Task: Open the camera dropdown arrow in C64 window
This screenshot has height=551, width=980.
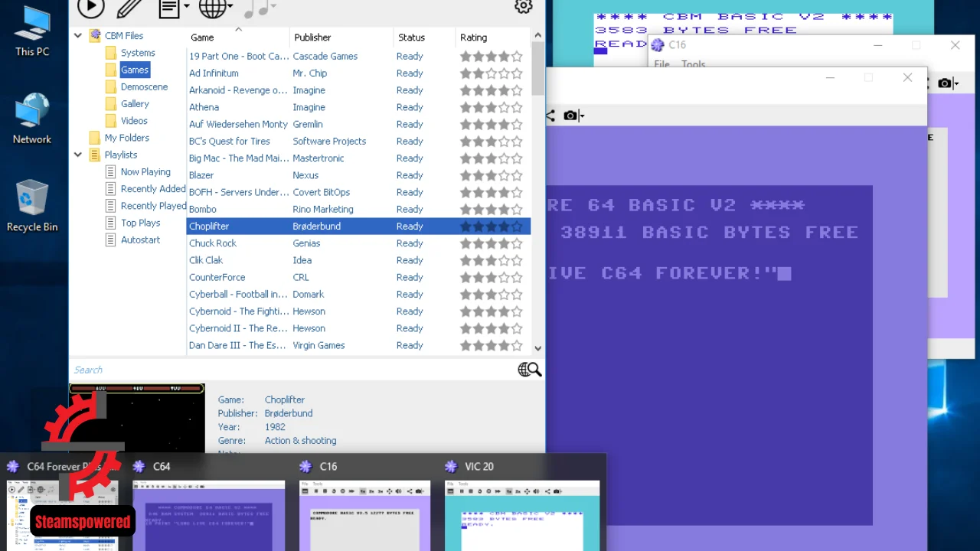Action: [x=582, y=116]
